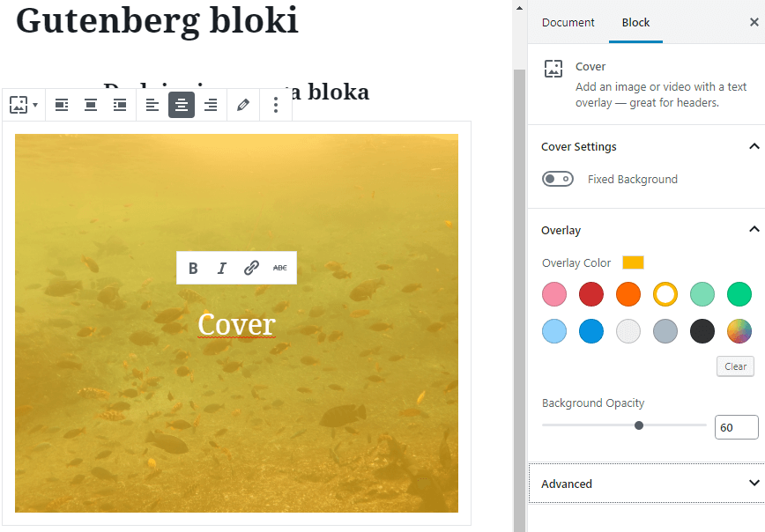This screenshot has width=765, height=532.
Task: Expand the Advanced section
Action: coord(646,484)
